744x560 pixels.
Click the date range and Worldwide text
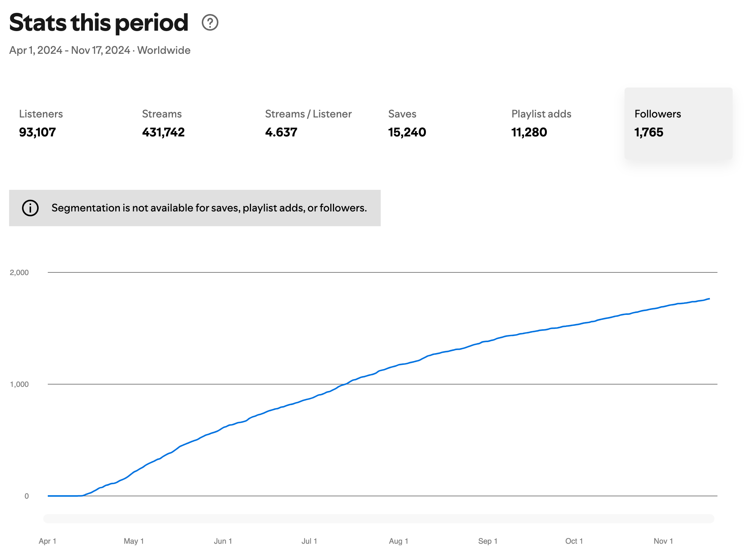[x=100, y=50]
